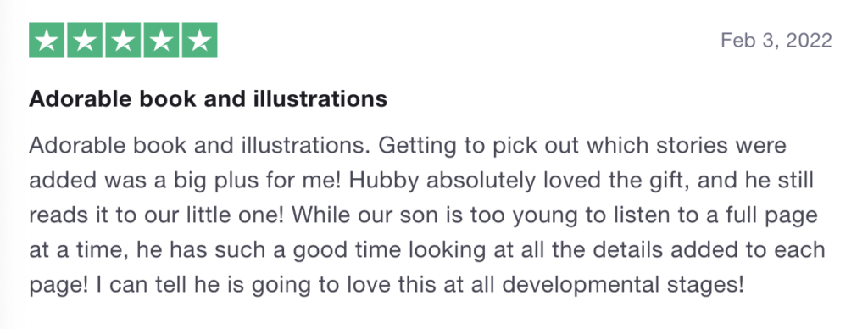Click the phrase 'developmental stages!' in the review

[x=624, y=286]
